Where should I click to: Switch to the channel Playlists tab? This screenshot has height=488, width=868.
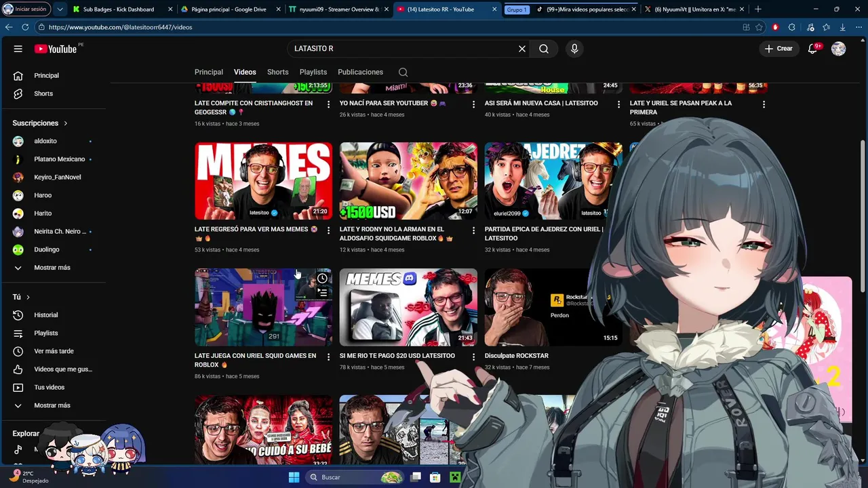pos(313,72)
